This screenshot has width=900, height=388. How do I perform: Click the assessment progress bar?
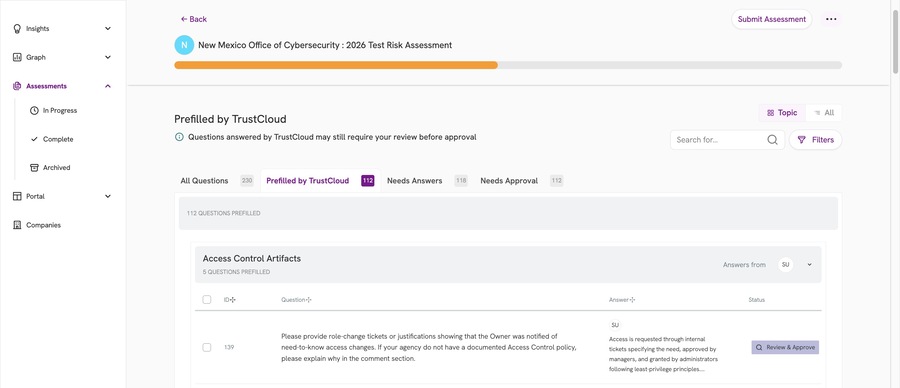coord(508,65)
